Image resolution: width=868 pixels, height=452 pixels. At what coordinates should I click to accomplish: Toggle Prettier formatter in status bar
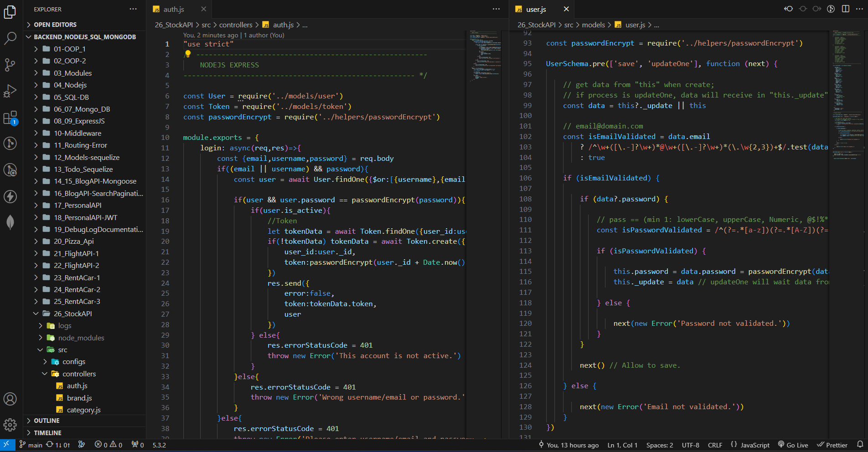(x=832, y=445)
